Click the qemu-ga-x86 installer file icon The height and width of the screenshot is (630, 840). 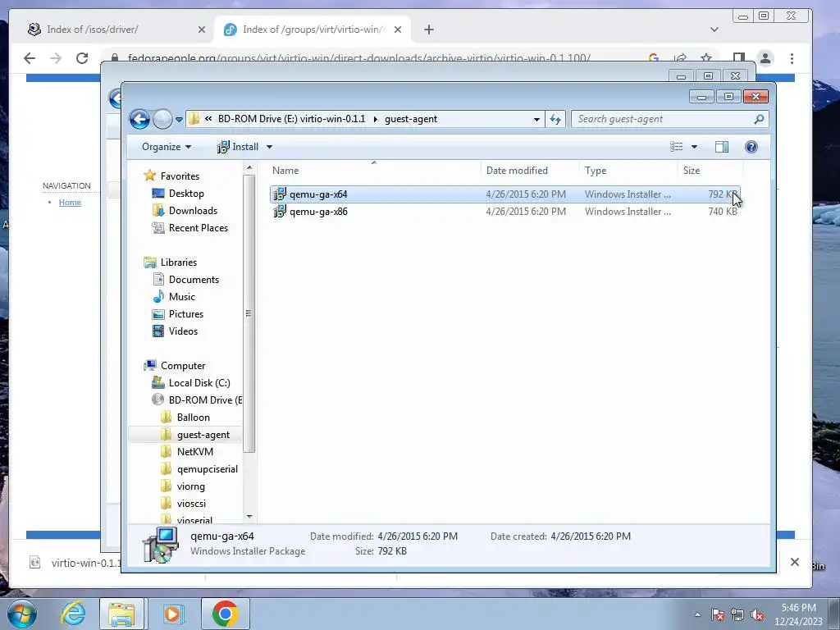pos(280,212)
